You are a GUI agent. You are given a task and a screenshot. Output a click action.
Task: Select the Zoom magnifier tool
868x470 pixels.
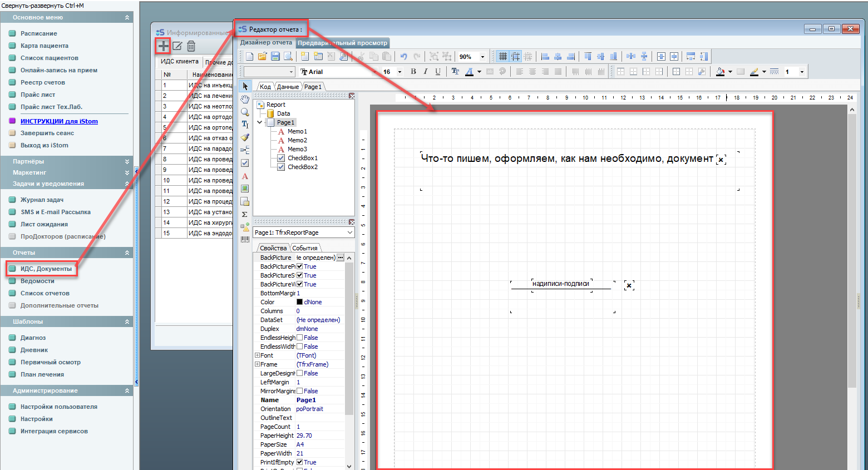coord(245,112)
